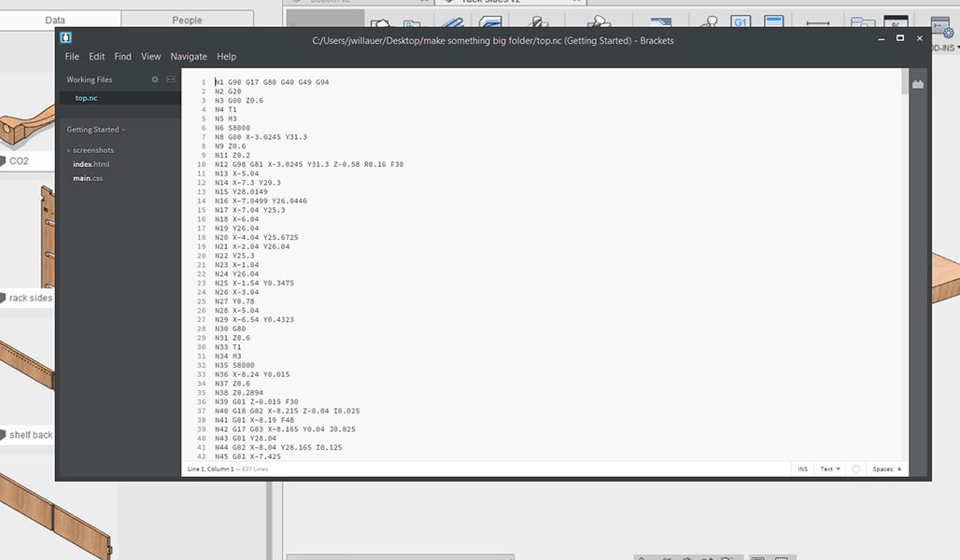960x560 pixels.
Task: Place cursor on line N1 G90 G17
Action: pyautogui.click(x=272, y=82)
